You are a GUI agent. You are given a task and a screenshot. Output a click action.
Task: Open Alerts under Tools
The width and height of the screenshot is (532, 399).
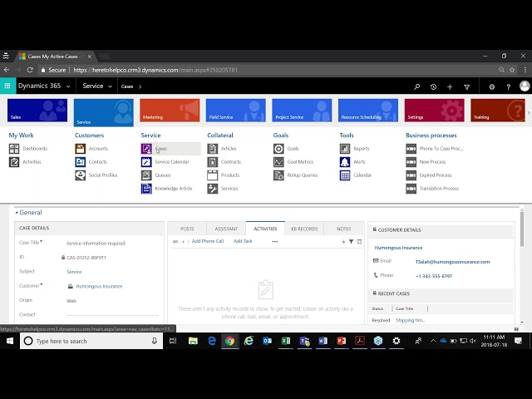coord(352,162)
